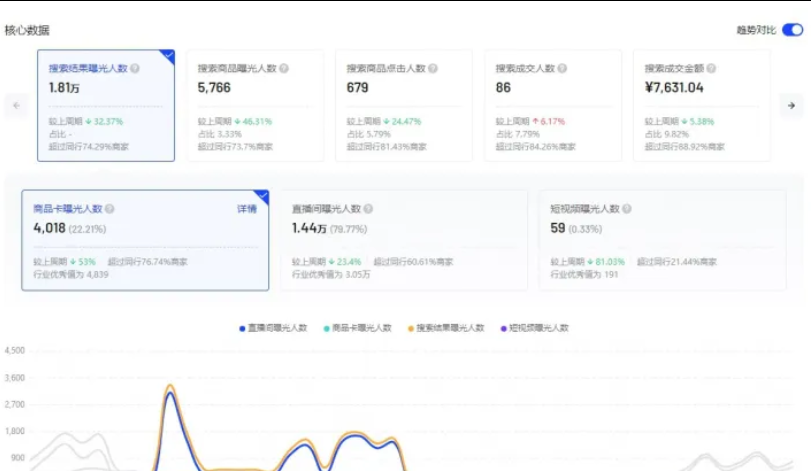
Task: Open help icon beside 短视频曝光人数
Action: tap(627, 209)
